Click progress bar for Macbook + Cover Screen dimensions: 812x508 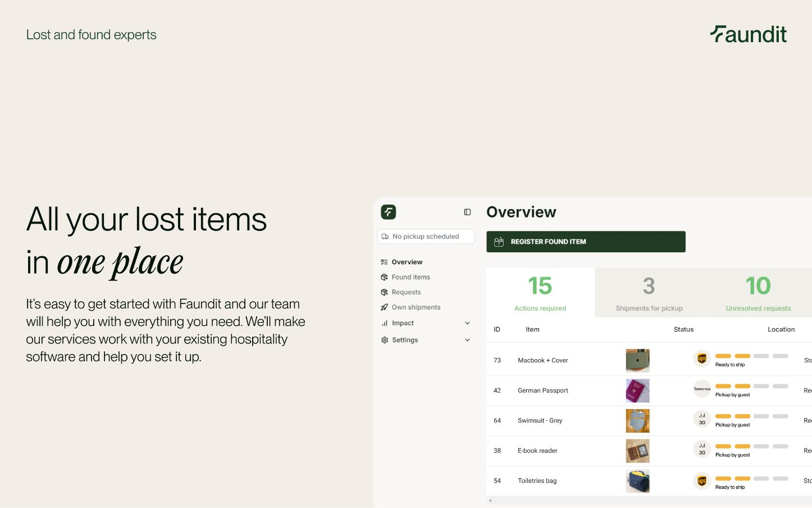point(752,356)
